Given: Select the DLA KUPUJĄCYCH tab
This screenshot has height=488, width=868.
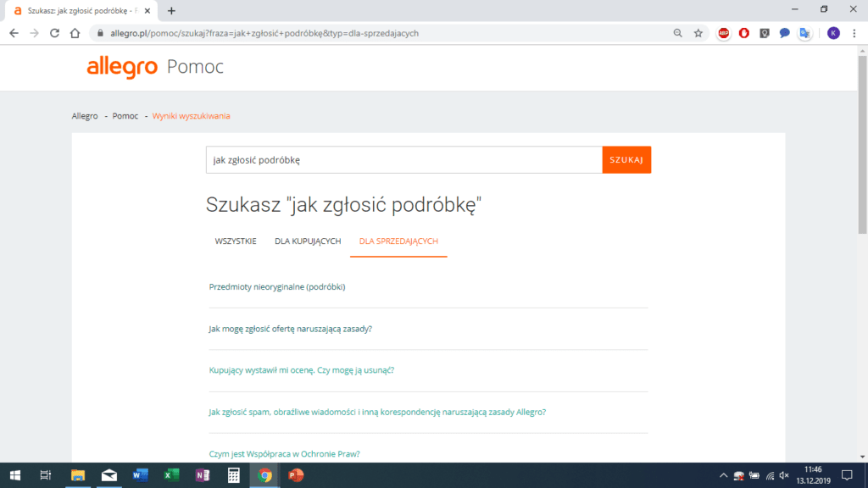Looking at the screenshot, I should tap(308, 241).
